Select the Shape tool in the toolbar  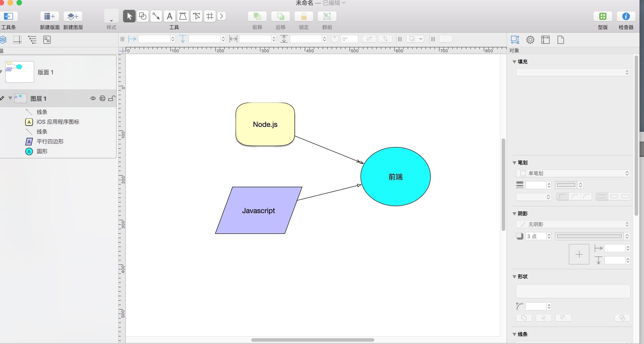point(143,16)
